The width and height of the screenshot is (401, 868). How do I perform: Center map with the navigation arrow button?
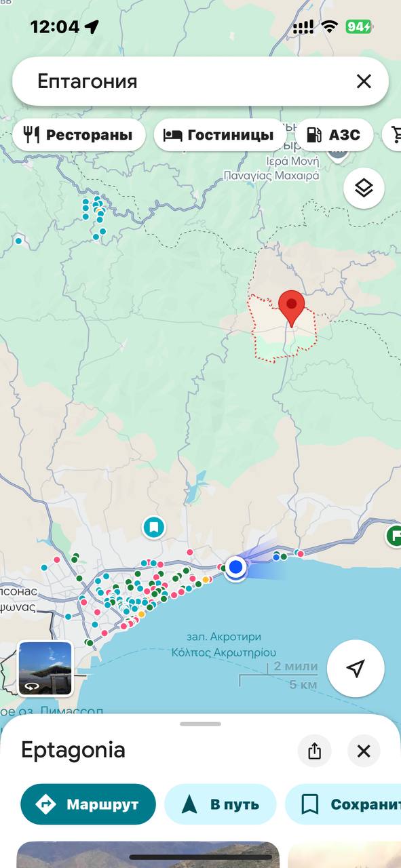click(356, 669)
